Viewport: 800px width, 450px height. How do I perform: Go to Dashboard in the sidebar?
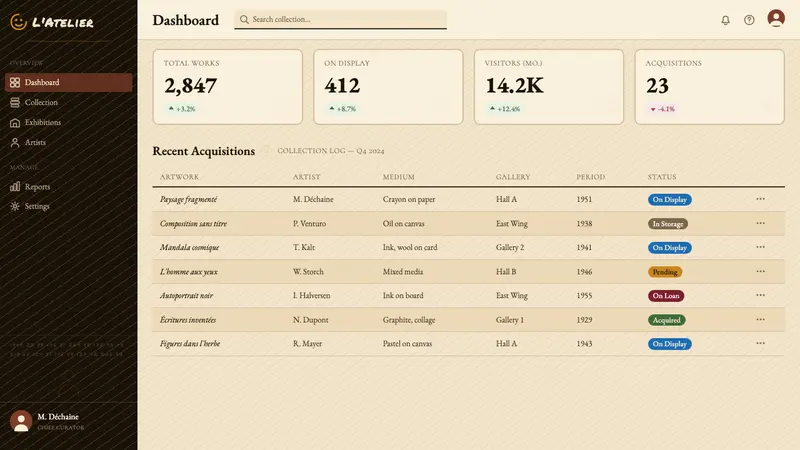click(68, 82)
